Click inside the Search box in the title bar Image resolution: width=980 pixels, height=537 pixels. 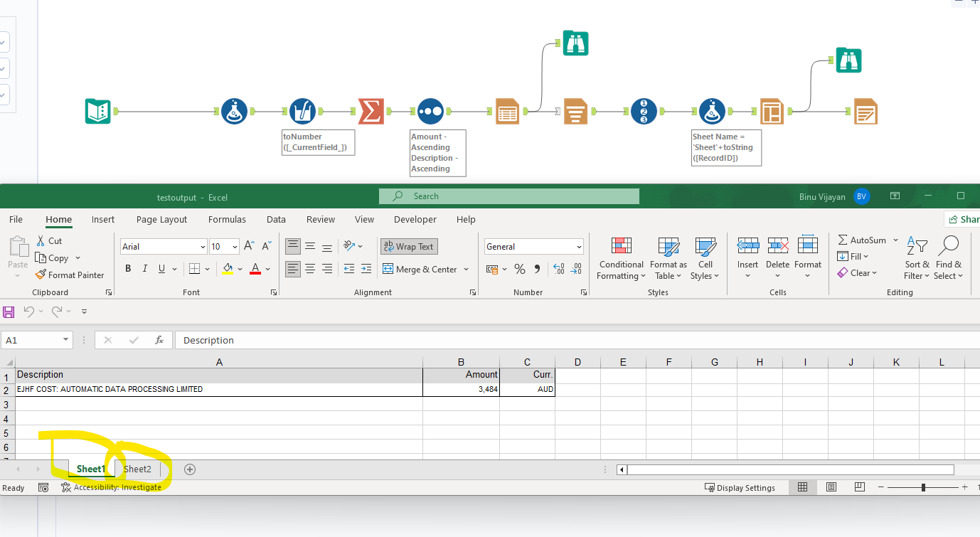pyautogui.click(x=508, y=196)
